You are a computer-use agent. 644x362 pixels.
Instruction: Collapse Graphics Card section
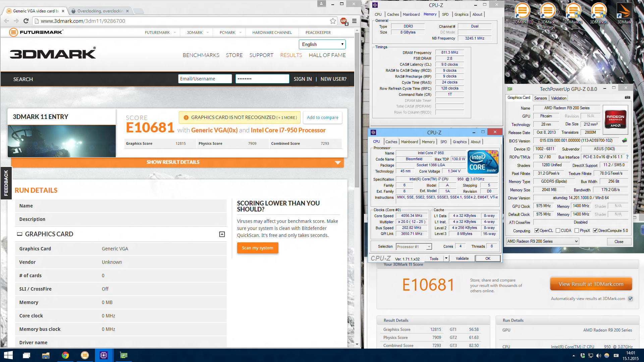222,234
